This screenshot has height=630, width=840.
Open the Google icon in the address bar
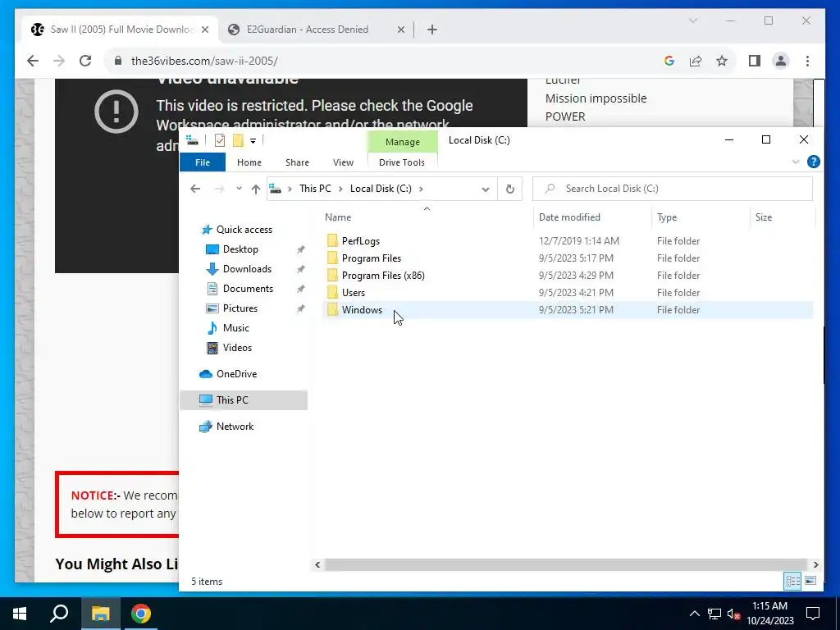point(669,61)
